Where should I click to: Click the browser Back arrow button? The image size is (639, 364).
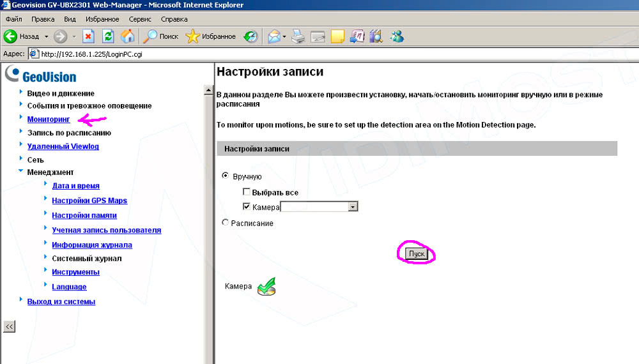pyautogui.click(x=11, y=36)
